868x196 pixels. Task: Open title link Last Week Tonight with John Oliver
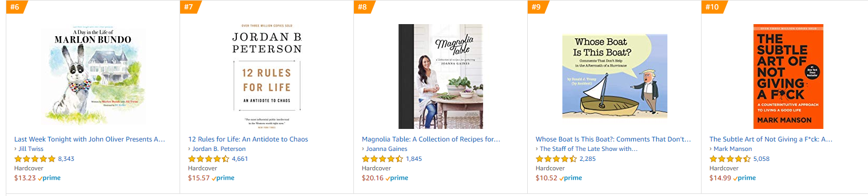pos(90,139)
